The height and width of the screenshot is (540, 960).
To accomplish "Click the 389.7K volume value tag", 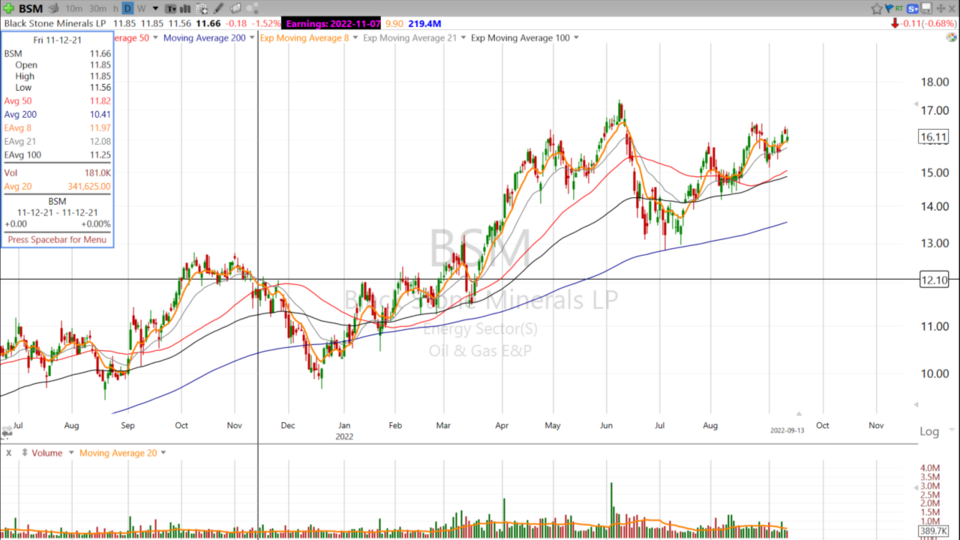I will (934, 530).
